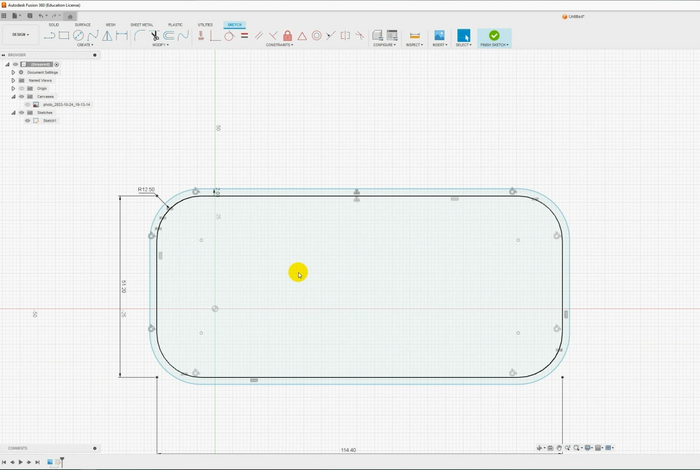Hide the Sketch1 visibility eye

pos(27,120)
